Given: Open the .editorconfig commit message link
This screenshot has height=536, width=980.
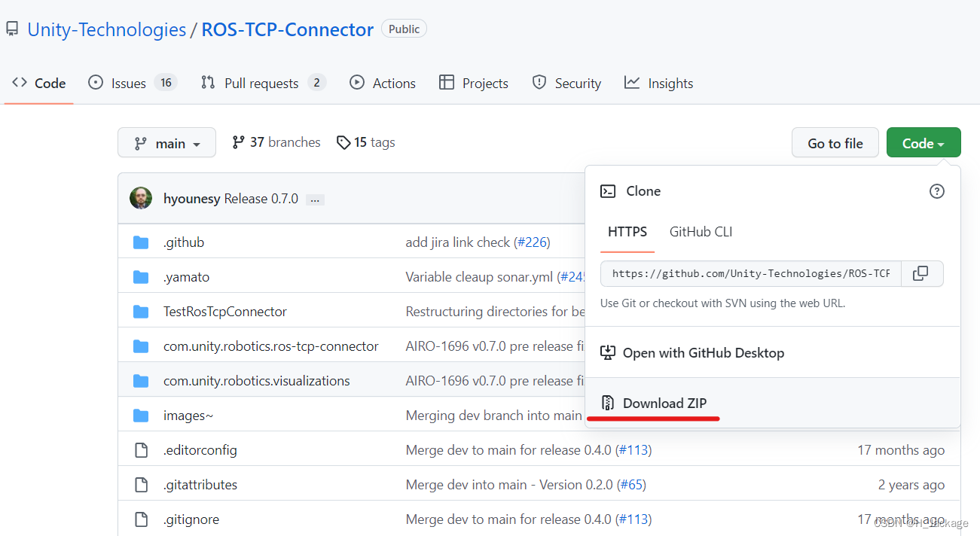Looking at the screenshot, I should (x=508, y=450).
